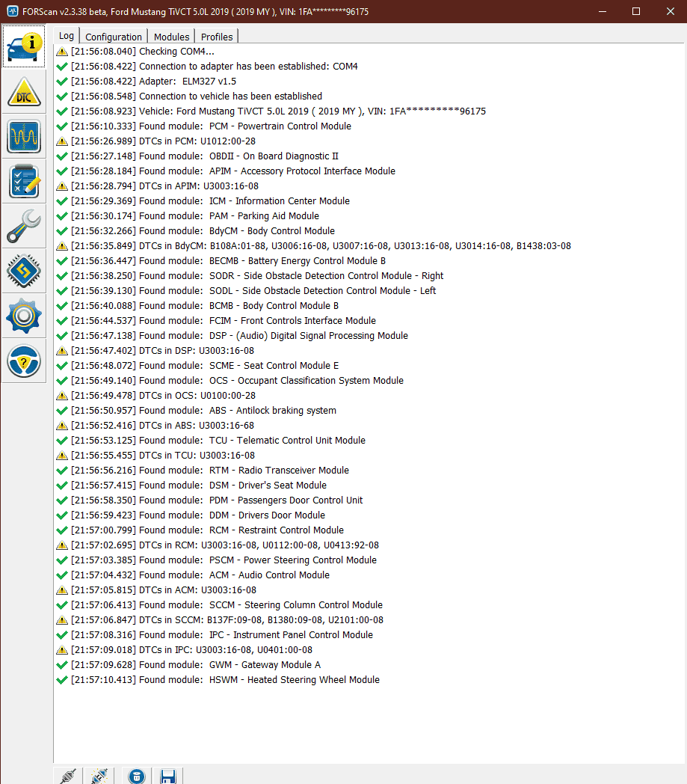The width and height of the screenshot is (687, 784).
Task: Open the Modules tab
Action: [171, 37]
